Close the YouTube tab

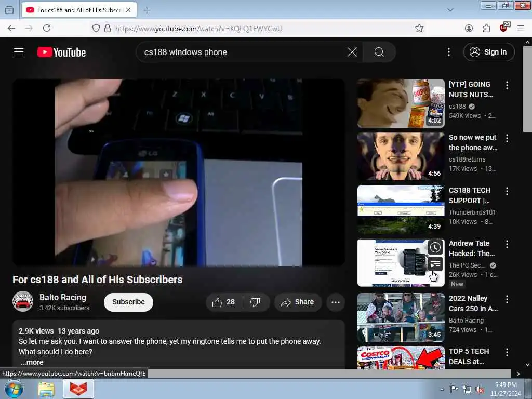pyautogui.click(x=128, y=10)
